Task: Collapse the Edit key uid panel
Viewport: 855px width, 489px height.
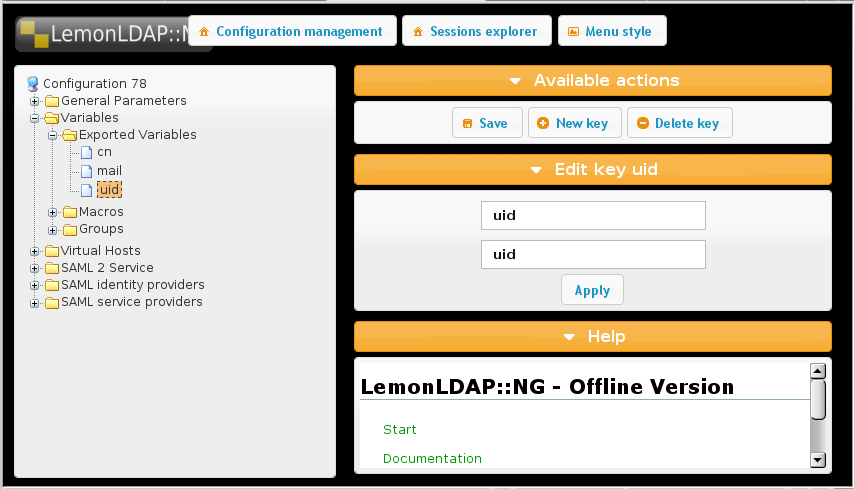Action: pyautogui.click(x=593, y=170)
